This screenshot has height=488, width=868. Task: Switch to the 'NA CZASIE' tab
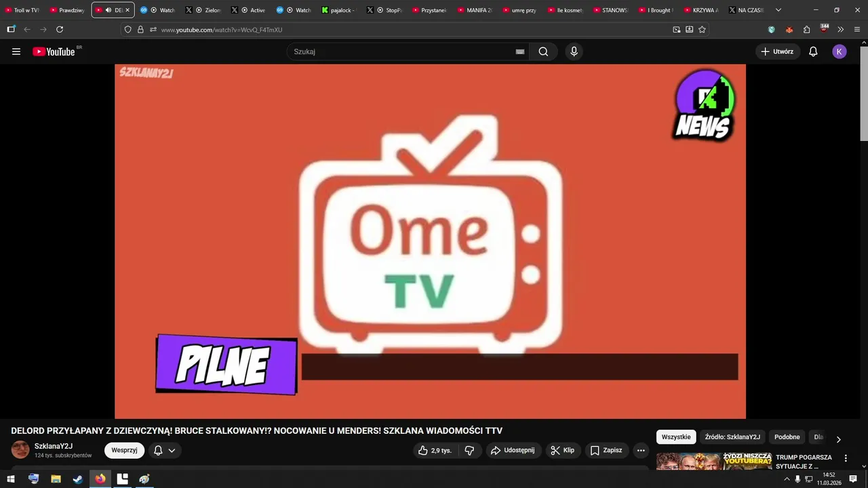746,10
